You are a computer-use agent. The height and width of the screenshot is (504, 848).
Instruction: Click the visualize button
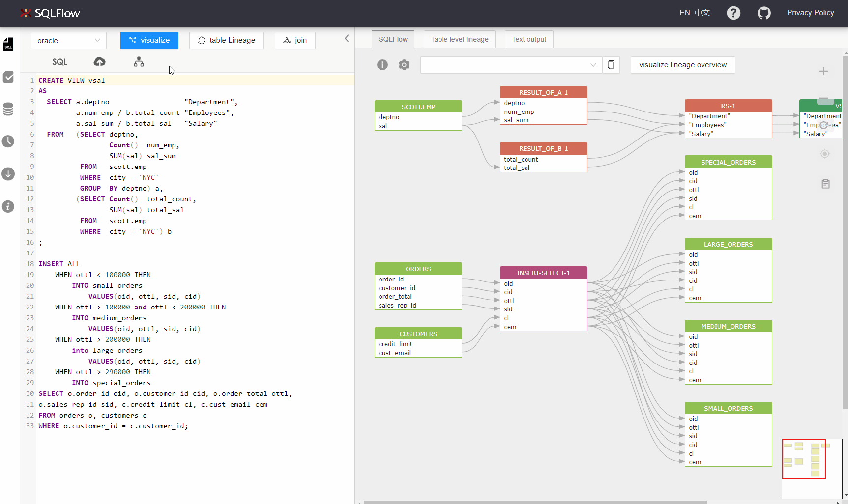pos(149,40)
